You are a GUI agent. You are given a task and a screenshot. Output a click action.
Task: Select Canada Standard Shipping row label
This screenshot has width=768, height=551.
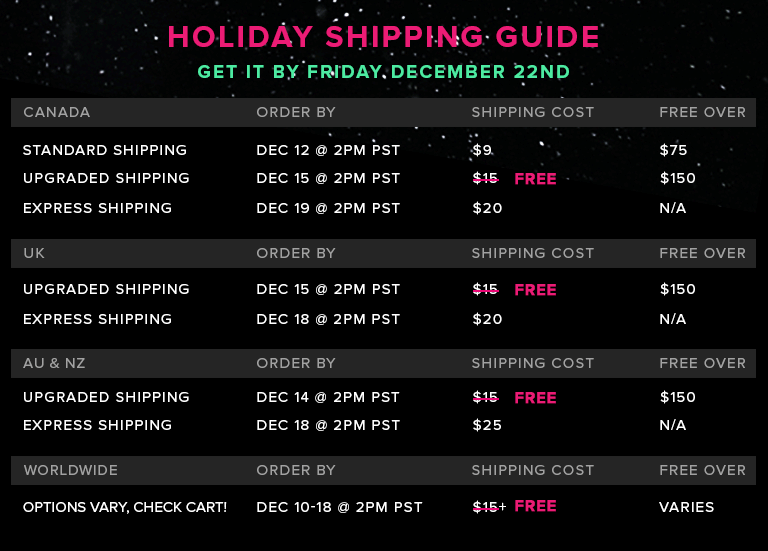click(x=105, y=150)
